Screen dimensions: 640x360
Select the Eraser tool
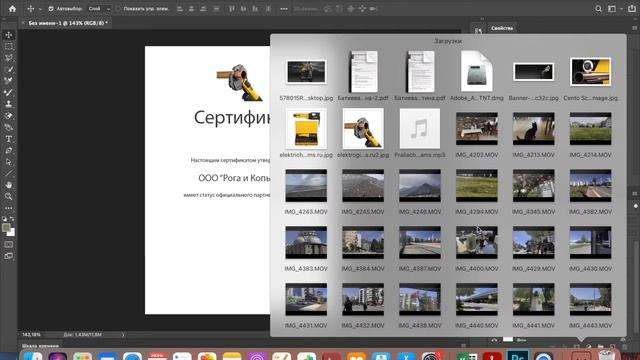[x=9, y=116]
